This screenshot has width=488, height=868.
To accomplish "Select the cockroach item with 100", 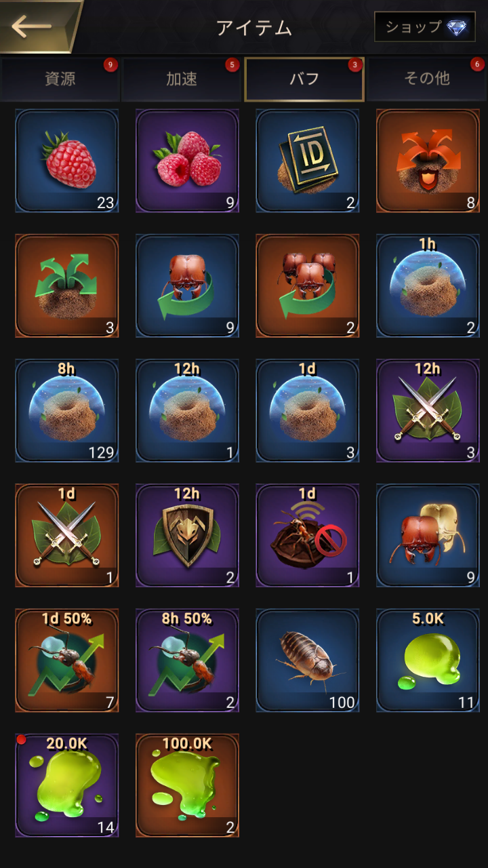I will click(308, 660).
